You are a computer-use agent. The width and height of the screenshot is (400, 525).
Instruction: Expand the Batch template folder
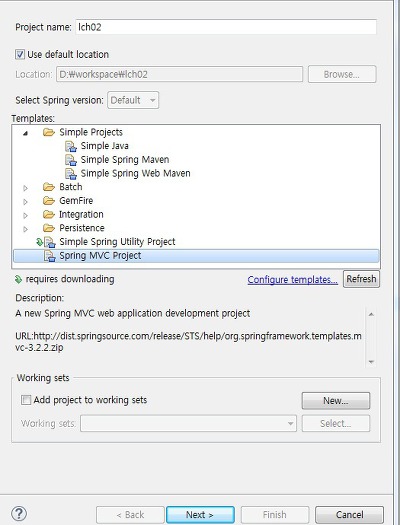point(25,188)
